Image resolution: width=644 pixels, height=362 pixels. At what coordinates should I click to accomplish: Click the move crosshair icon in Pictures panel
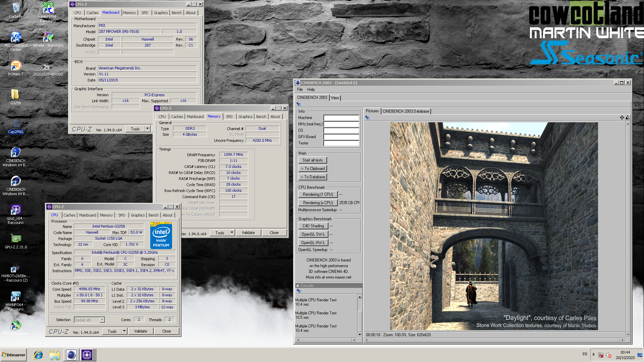(622, 118)
